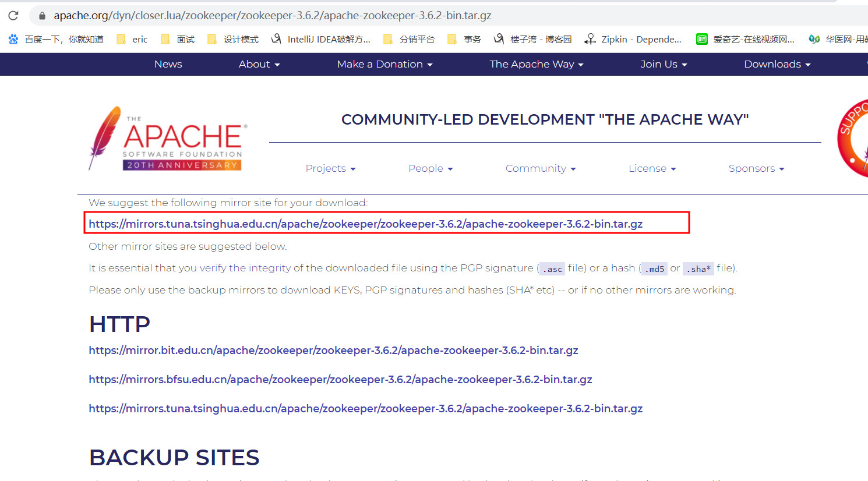Open the 百度一下，你就知道 bookmark

point(56,39)
